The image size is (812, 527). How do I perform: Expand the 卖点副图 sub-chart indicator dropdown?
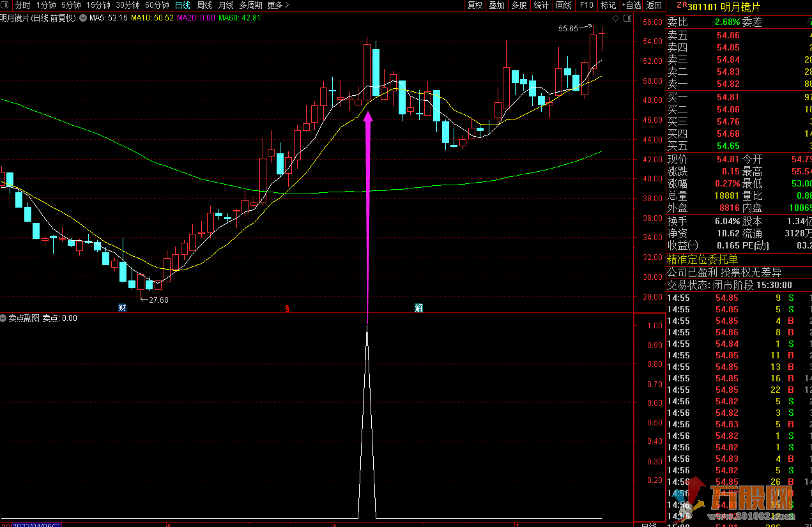pos(4,317)
